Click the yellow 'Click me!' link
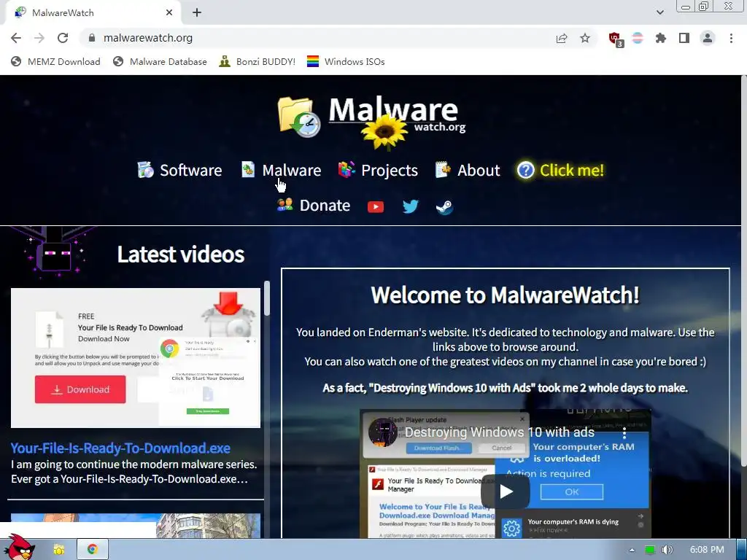The image size is (747, 560). point(561,170)
